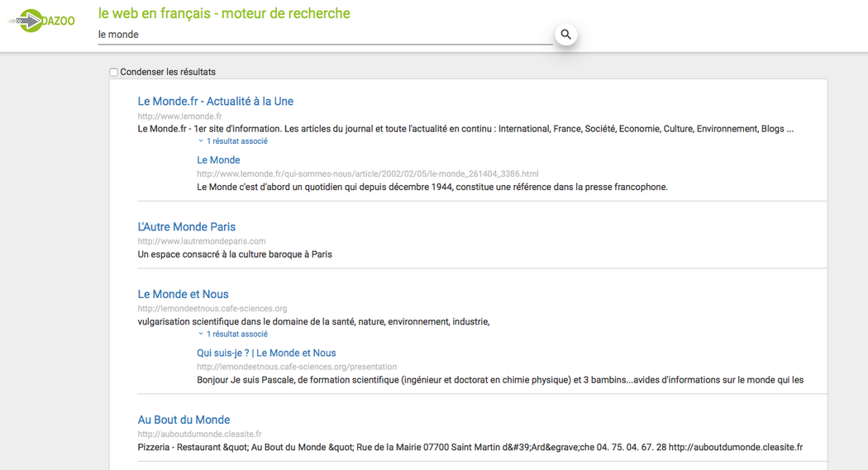
Task: Click the auboutdumonde.cleasite.fr URL
Action: (x=199, y=434)
